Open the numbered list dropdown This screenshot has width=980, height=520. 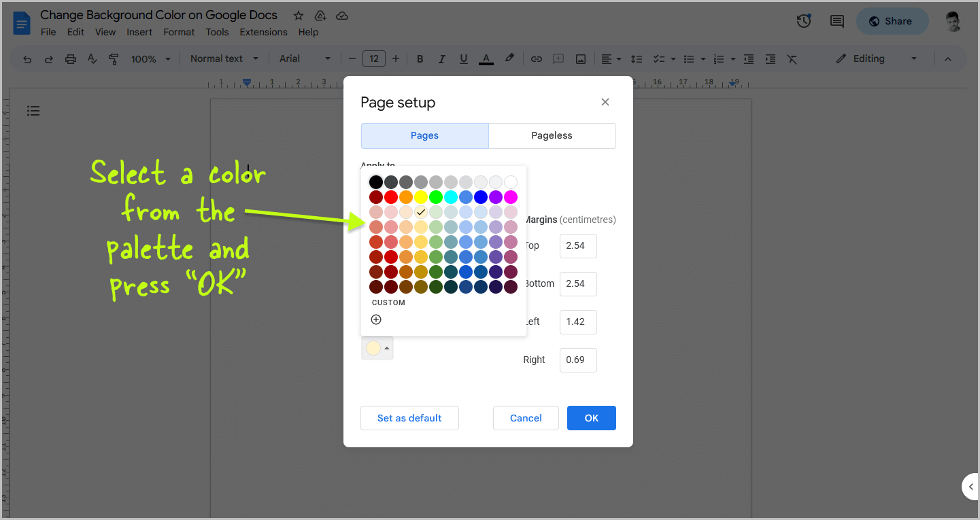pyautogui.click(x=724, y=59)
